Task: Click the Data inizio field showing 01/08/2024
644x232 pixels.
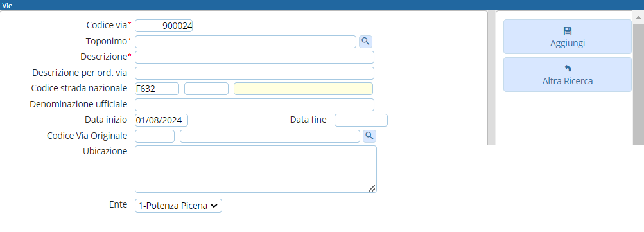Action: coord(161,120)
